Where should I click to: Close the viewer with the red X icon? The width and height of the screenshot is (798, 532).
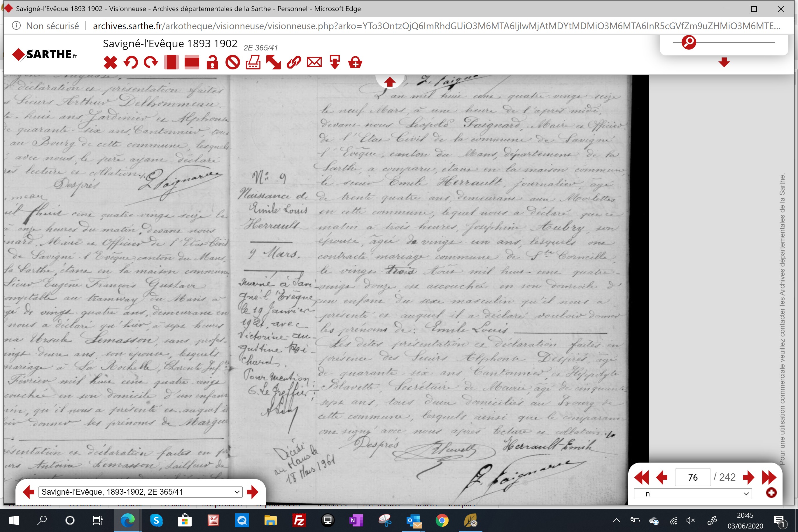(110, 62)
